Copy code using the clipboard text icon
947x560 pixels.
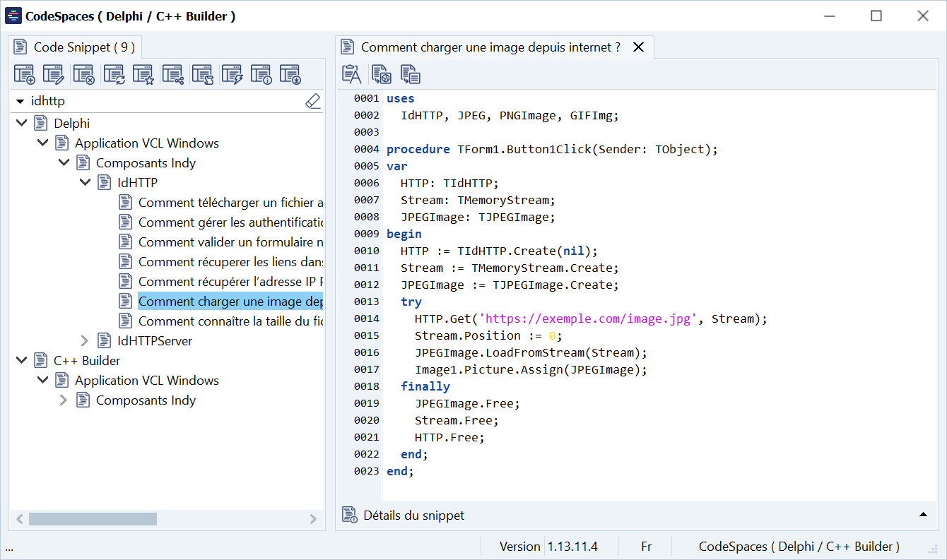point(351,74)
